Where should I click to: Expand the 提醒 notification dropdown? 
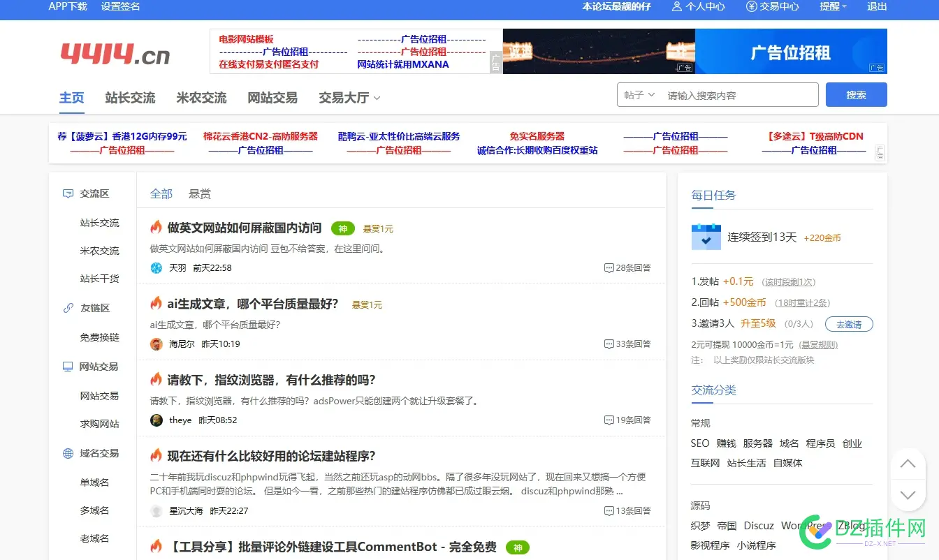(833, 7)
